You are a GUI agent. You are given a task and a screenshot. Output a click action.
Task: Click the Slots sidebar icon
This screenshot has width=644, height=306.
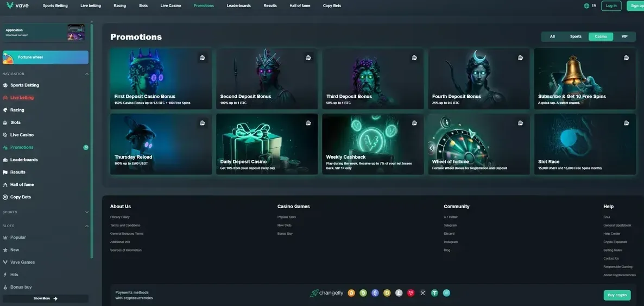tap(5, 123)
